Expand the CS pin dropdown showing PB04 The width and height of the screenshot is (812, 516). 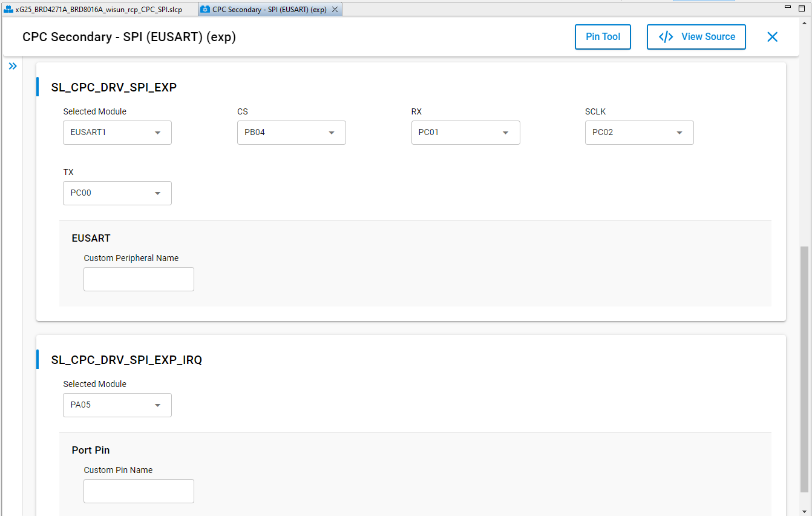tap(291, 133)
